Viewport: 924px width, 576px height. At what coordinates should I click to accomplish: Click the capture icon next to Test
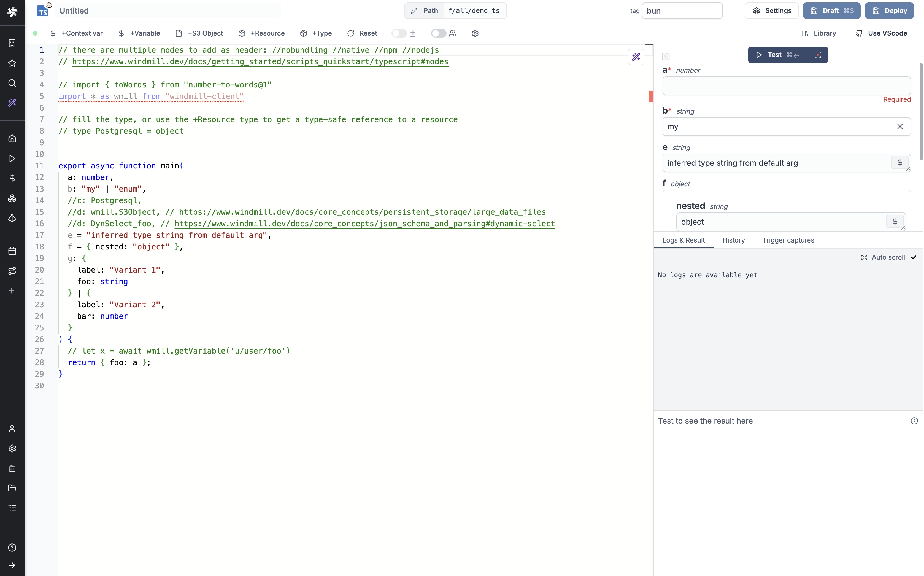coord(817,55)
